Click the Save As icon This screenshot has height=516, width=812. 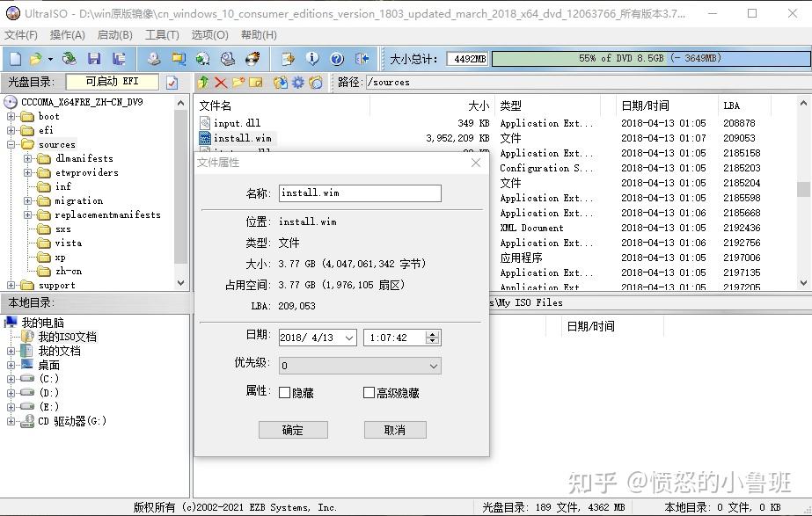pos(119,59)
